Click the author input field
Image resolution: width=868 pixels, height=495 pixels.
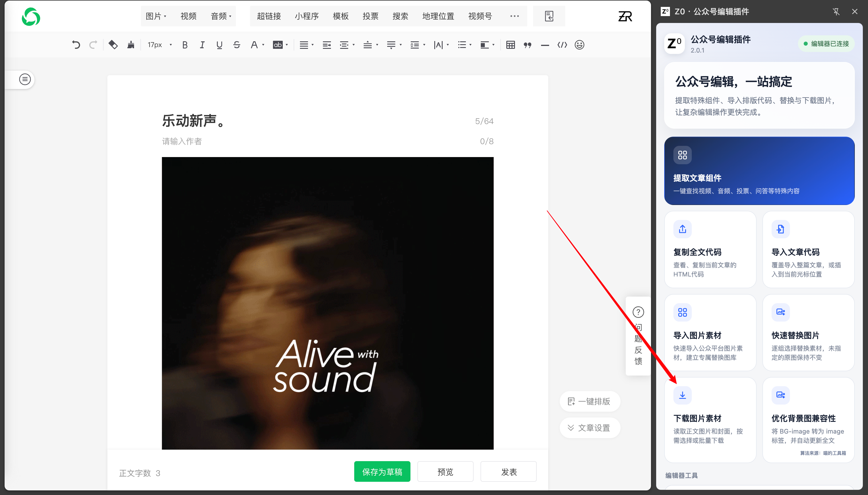point(327,142)
